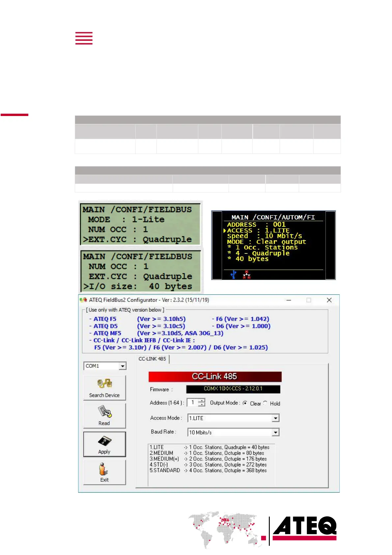Click the '3.MEDIUM(+)' mode description row
This screenshot has width=392, height=555.
(x=208, y=459)
